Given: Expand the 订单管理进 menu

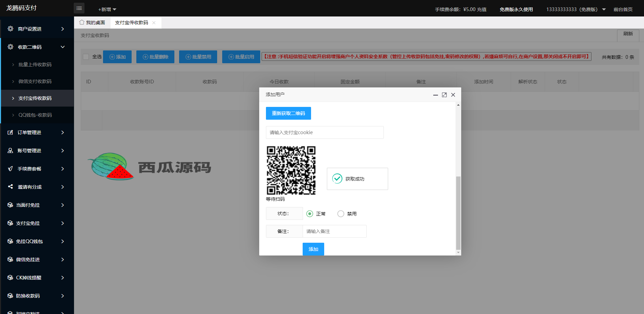Looking at the screenshot, I should (x=63, y=132).
